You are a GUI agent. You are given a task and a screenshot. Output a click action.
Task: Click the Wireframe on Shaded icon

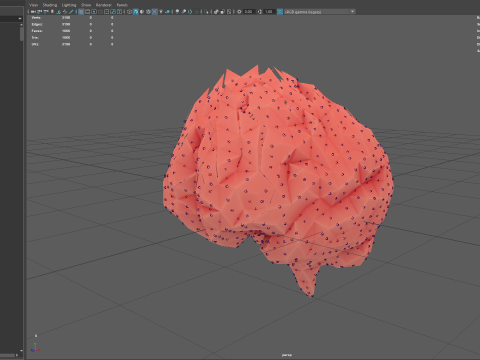148,12
